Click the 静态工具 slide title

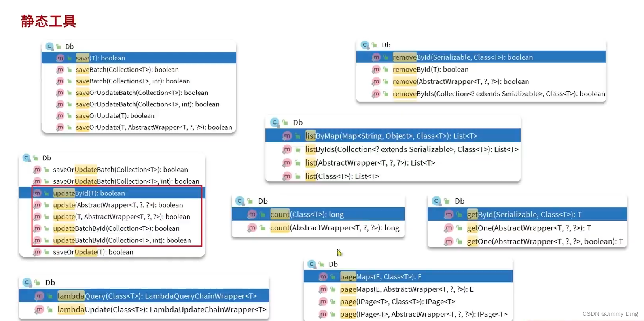48,21
